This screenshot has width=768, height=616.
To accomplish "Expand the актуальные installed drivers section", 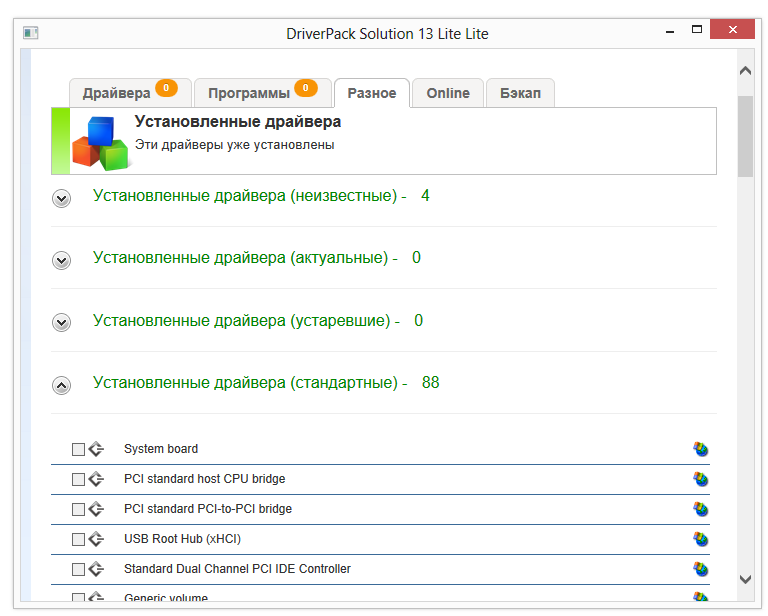I will pos(62,260).
